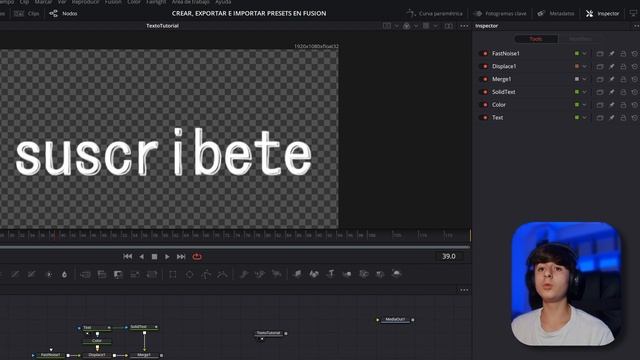Go to first frame
The height and width of the screenshot is (360, 640).
(127, 257)
